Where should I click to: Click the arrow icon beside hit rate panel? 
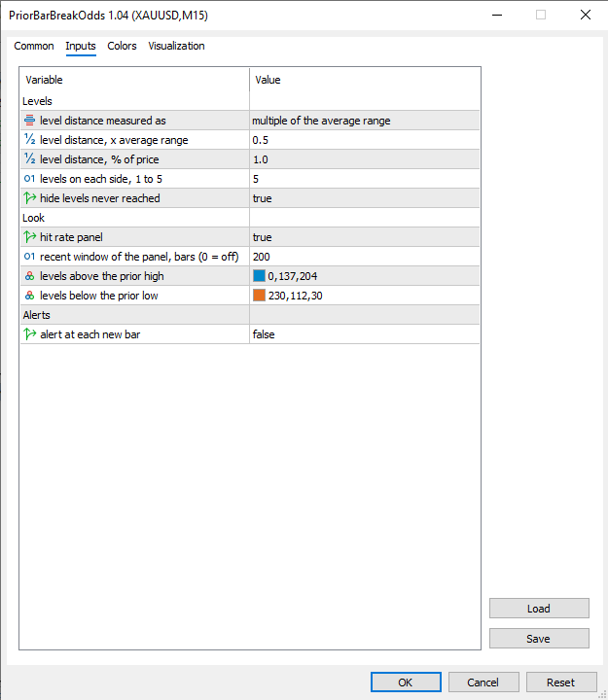point(29,236)
